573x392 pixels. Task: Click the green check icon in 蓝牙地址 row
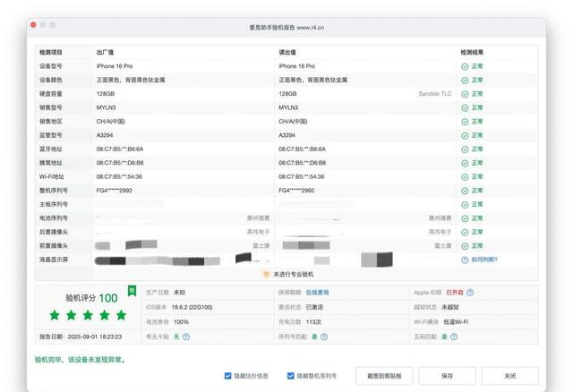[465, 149]
